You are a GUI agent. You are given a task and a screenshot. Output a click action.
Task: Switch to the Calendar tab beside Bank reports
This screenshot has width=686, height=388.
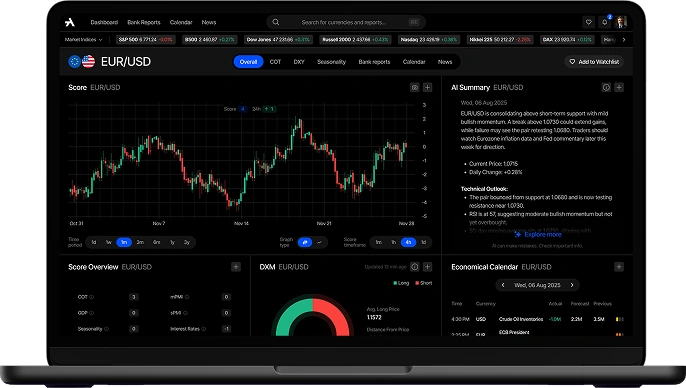[x=414, y=62]
